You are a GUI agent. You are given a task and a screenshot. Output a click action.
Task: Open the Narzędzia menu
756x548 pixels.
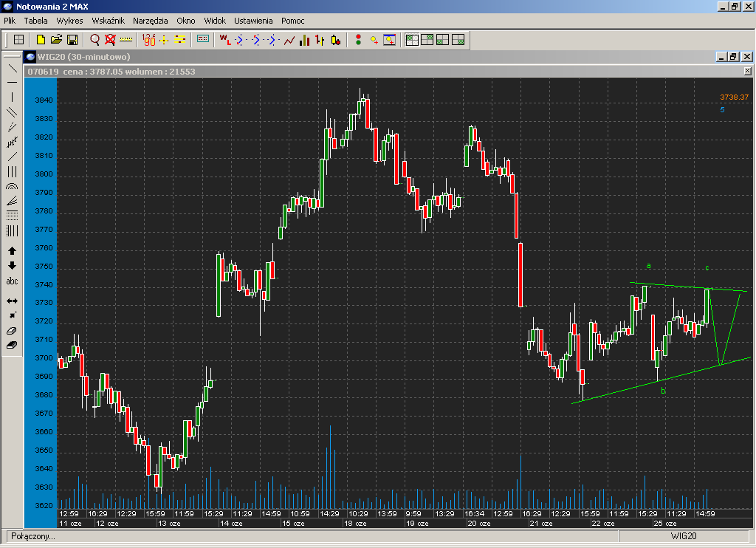pyautogui.click(x=151, y=21)
